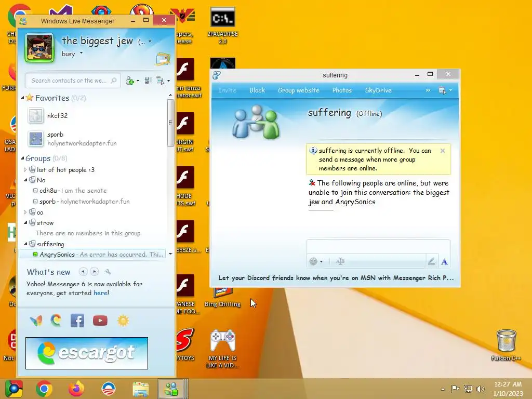Click the Escargot icon in bottom tabs
Image resolution: width=532 pixels, height=399 pixels.
(x=56, y=321)
